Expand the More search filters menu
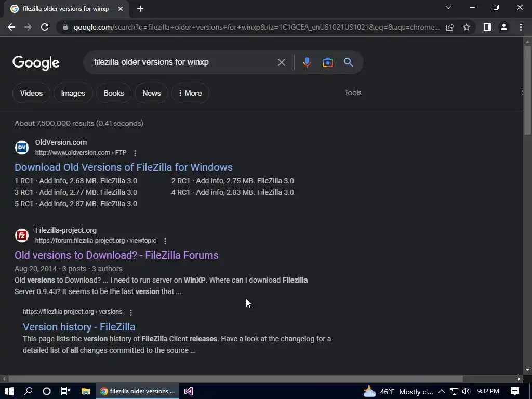Image resolution: width=532 pixels, height=399 pixels. point(190,93)
